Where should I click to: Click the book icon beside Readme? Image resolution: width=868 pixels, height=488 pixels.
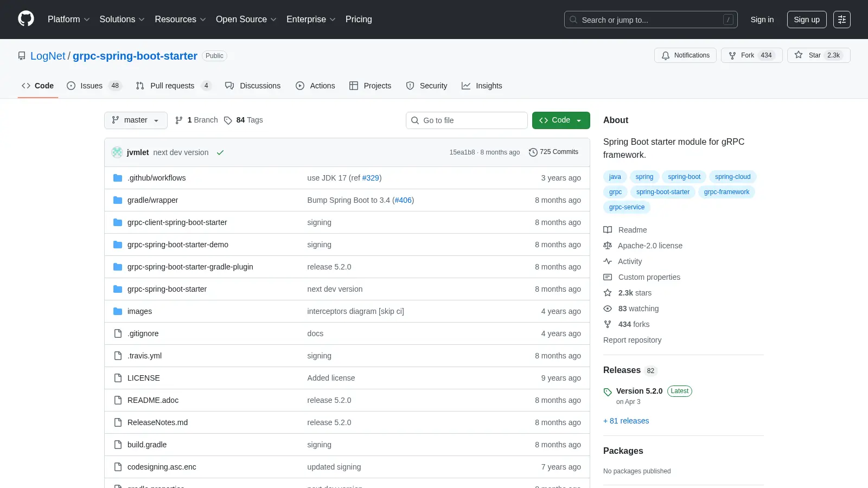point(608,230)
